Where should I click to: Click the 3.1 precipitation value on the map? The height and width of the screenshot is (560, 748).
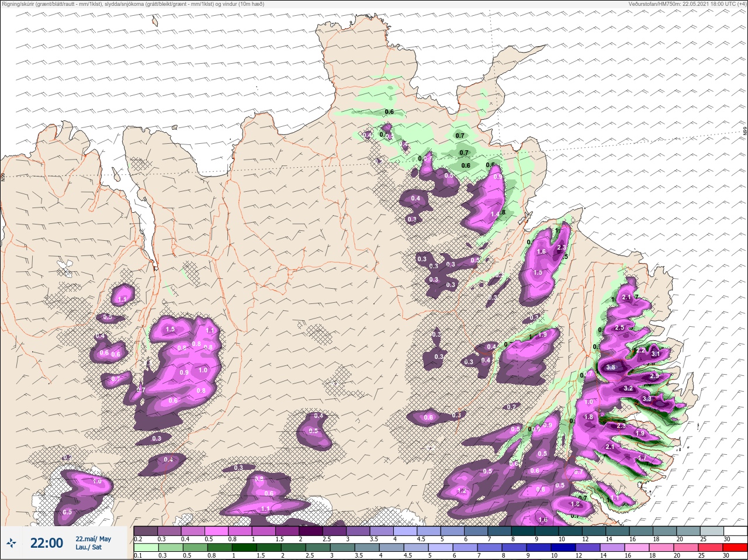[656, 354]
